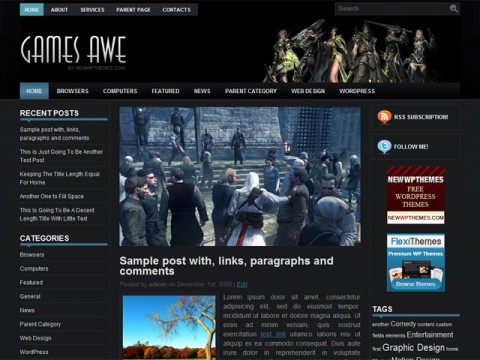Follow the 'test link' in post text
Viewport: 480px width, 360px height.
click(x=273, y=334)
